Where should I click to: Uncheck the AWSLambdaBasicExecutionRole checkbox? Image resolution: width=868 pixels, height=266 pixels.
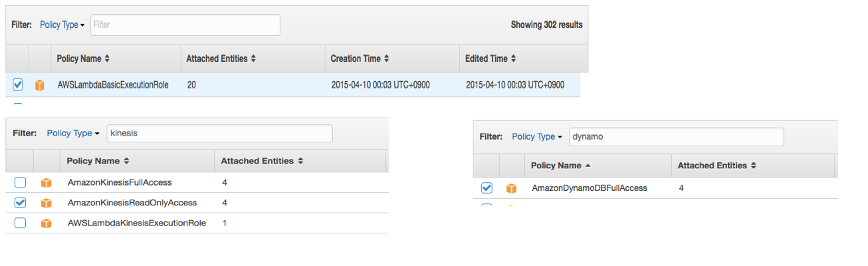point(18,84)
